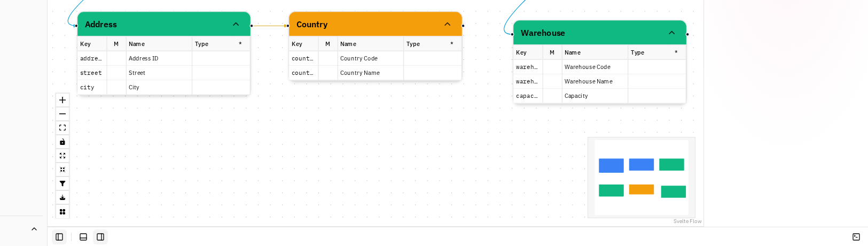
Task: Click the 'capac…' key cell in Warehouse
Action: pos(528,96)
